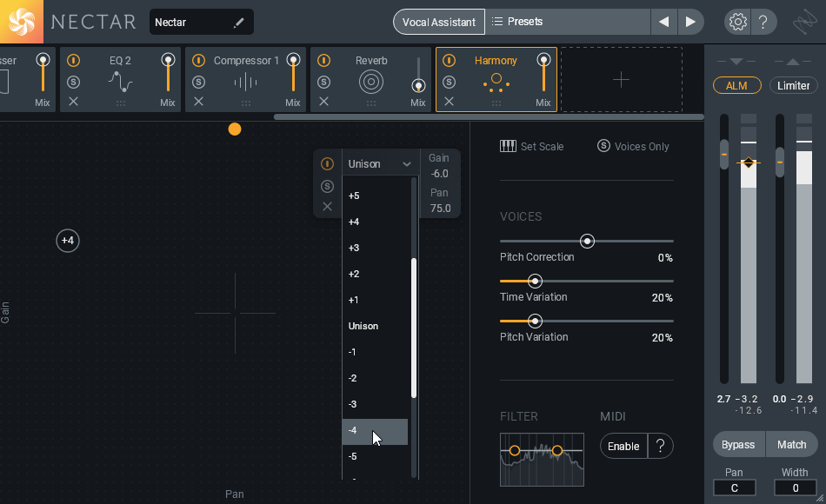Remove the Harmony module
This screenshot has width=826, height=504.
click(449, 101)
